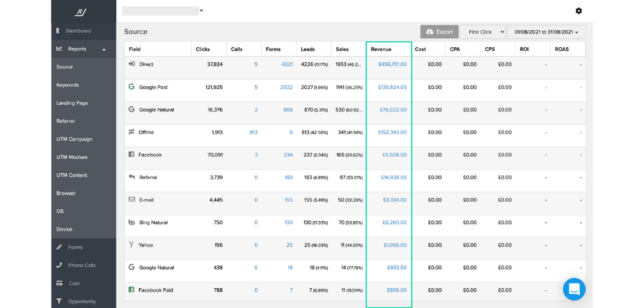Go to UTM Campaign report
Image resolution: width=644 pixels, height=308 pixels.
coord(74,139)
